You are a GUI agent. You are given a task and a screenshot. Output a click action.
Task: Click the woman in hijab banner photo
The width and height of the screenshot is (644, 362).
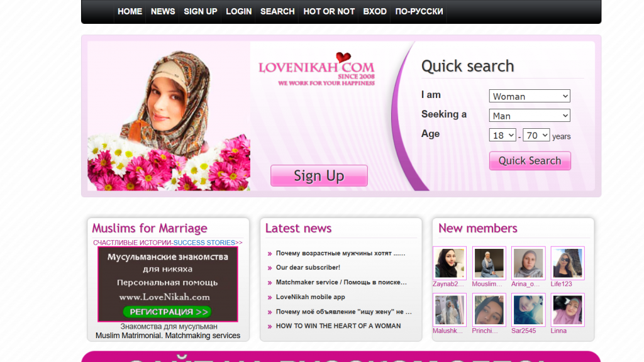pos(169,116)
